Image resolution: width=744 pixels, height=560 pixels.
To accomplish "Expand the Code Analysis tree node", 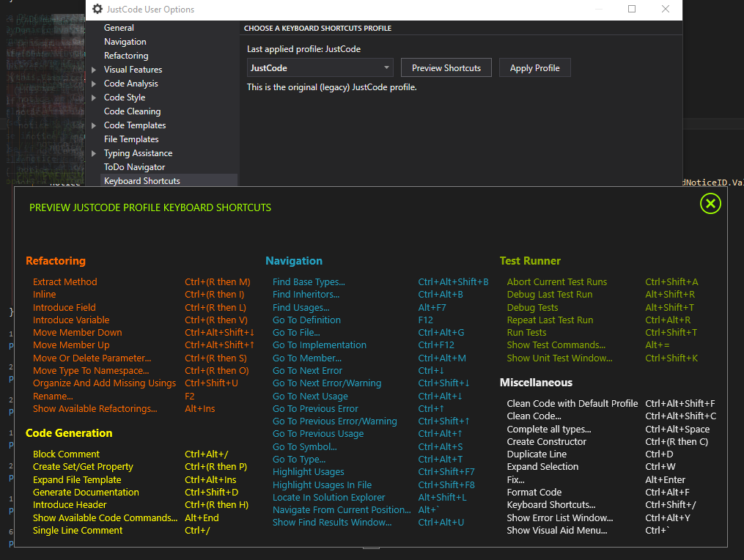I will pos(94,84).
